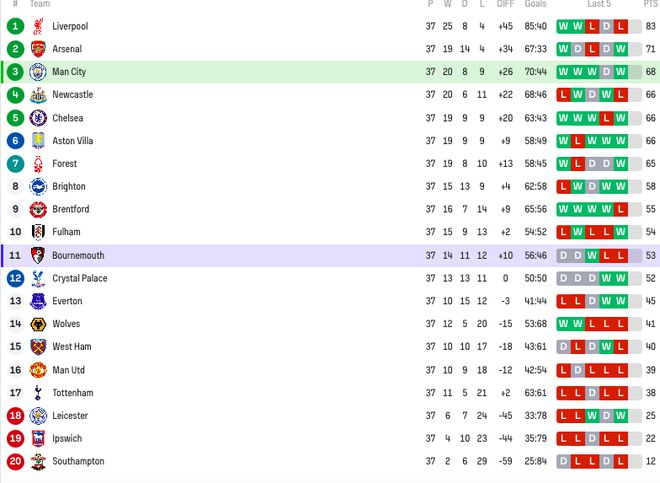Click Ipswich's position number 19 badge
This screenshot has height=483, width=660.
[15, 439]
